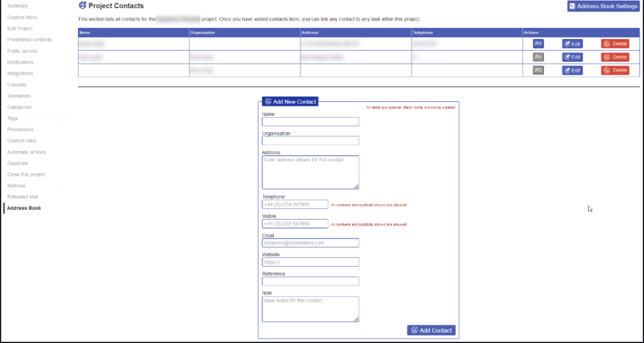Focus the Organisation input field
Image resolution: width=644 pixels, height=343 pixels.
point(311,141)
